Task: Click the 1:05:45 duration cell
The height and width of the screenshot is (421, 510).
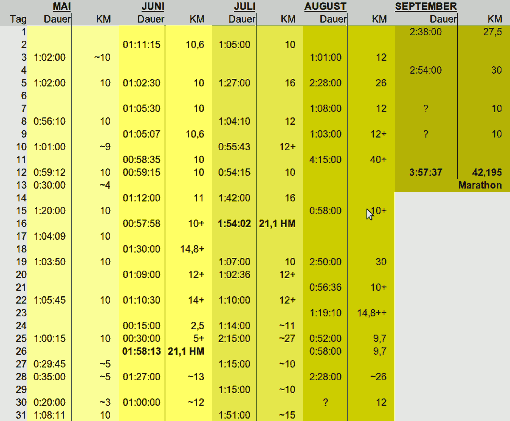Action: 49,300
